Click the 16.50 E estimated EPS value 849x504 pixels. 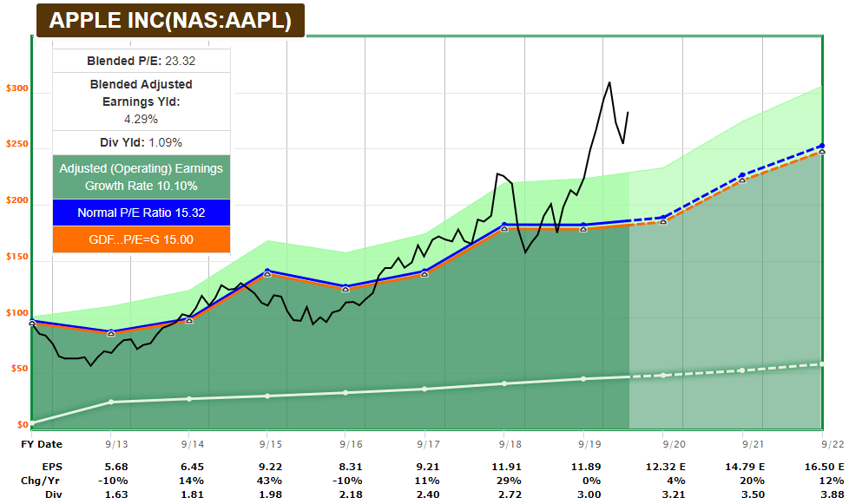coord(821,465)
